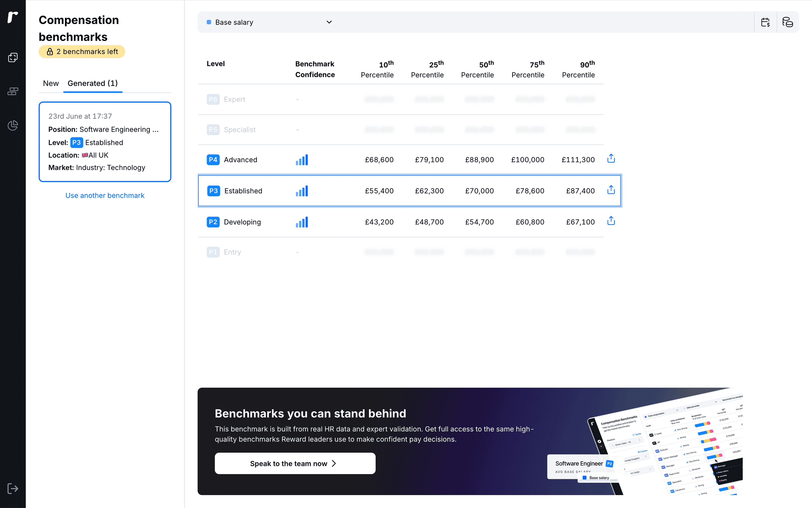Click the promo dashboard preview image
This screenshot has width=812, height=508.
pyautogui.click(x=645, y=442)
